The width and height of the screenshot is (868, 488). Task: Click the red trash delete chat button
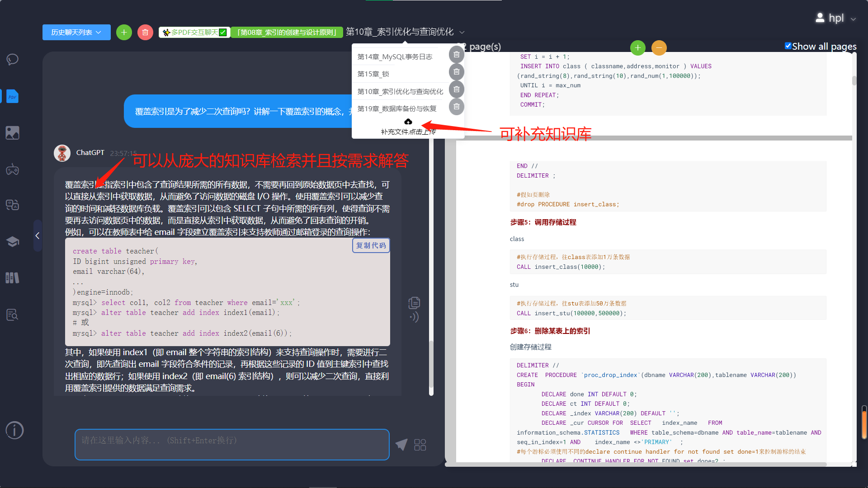click(145, 33)
